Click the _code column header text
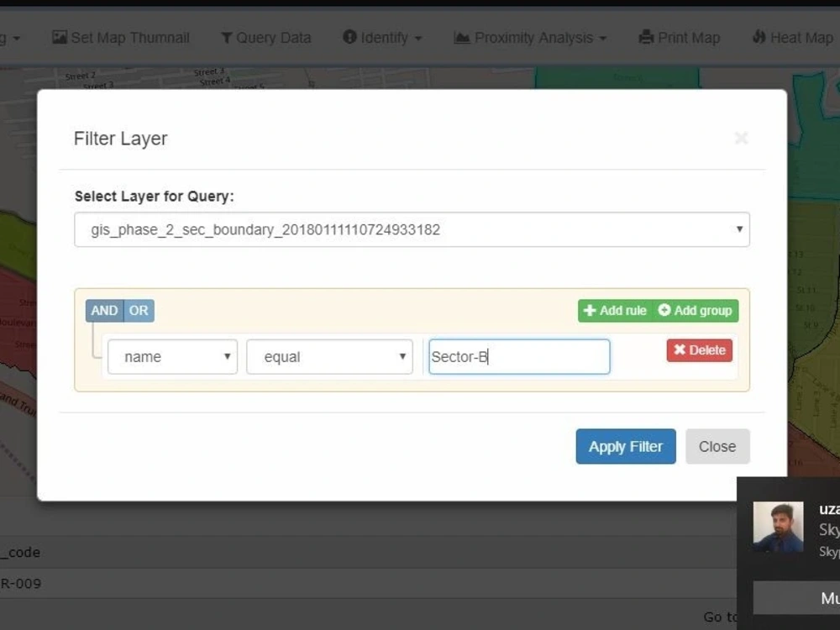840x630 pixels. 20,553
